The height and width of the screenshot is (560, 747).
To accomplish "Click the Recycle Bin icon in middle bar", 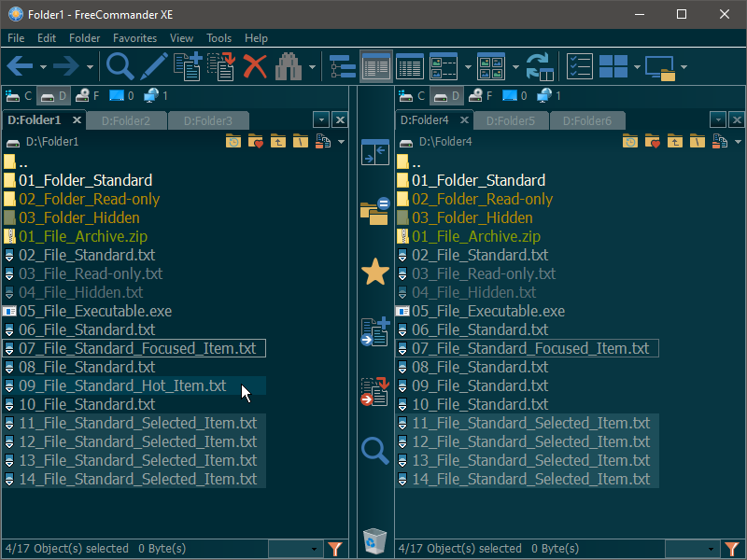I will tap(374, 540).
